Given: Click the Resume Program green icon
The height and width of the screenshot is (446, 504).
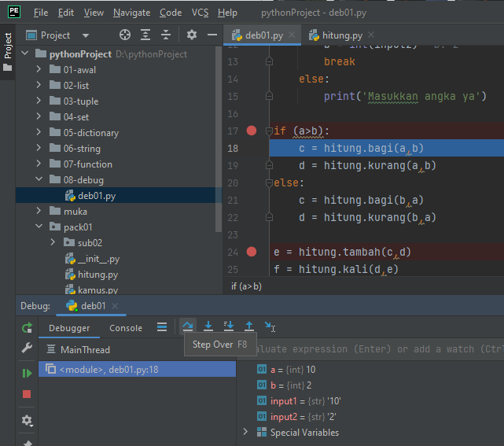Looking at the screenshot, I should click(x=27, y=374).
